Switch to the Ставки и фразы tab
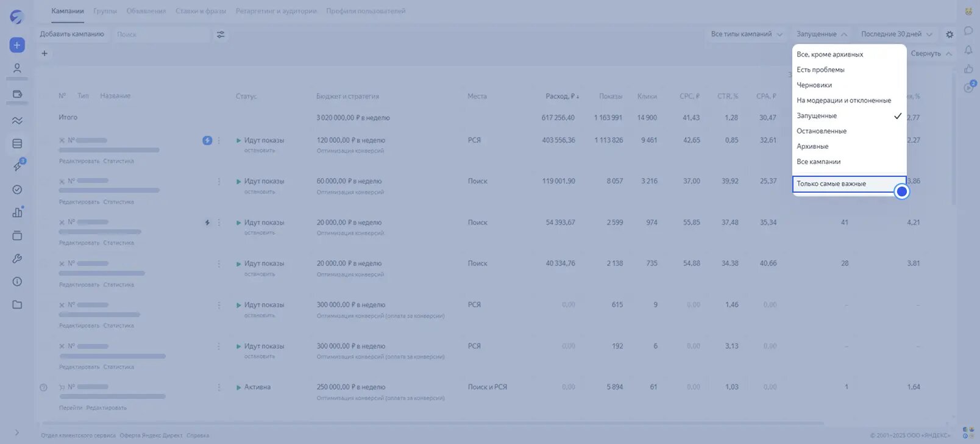The height and width of the screenshot is (444, 980). tap(201, 11)
